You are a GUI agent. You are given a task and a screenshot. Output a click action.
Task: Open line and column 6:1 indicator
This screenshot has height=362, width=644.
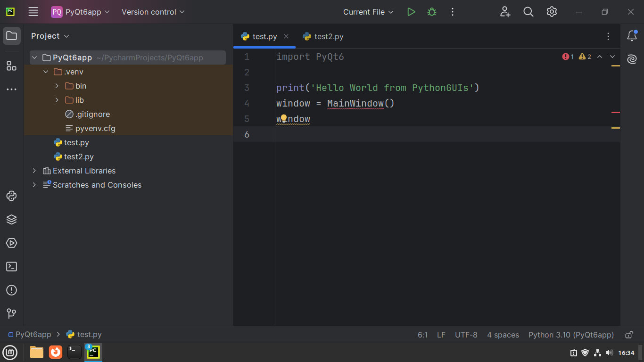pos(422,335)
